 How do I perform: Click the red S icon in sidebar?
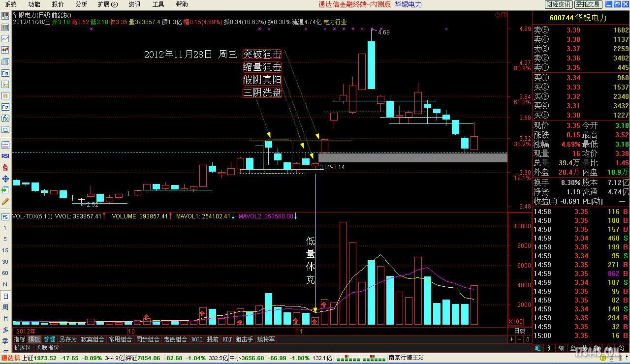5,167
